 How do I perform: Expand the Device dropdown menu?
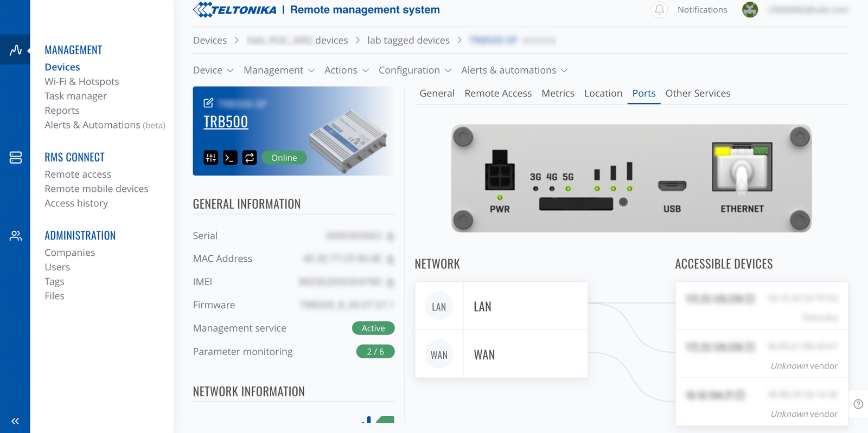point(213,70)
